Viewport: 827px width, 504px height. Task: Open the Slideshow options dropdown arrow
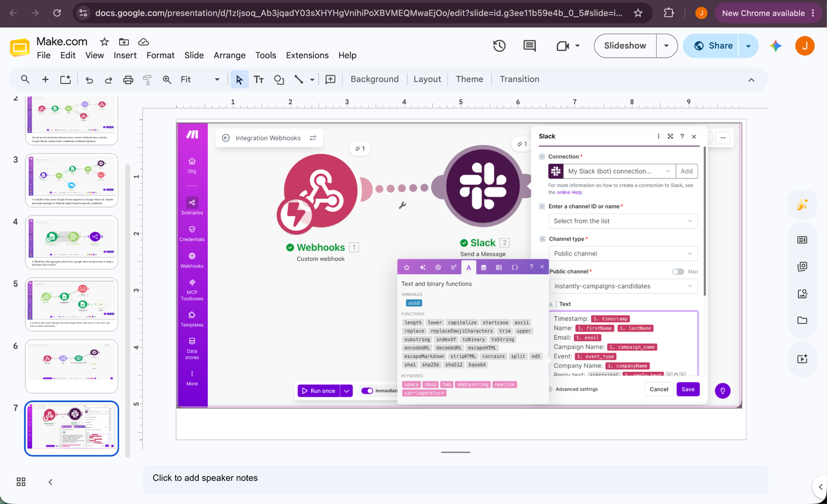pyautogui.click(x=667, y=46)
